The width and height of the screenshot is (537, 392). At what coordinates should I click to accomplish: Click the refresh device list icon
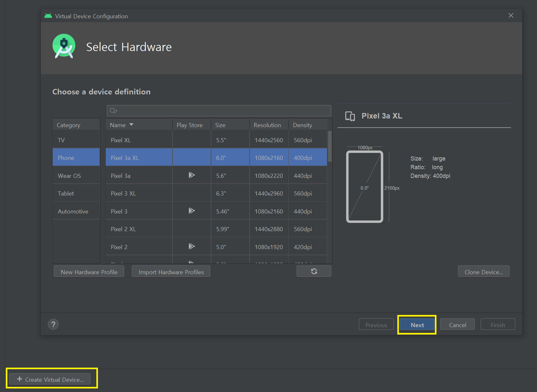pyautogui.click(x=314, y=271)
